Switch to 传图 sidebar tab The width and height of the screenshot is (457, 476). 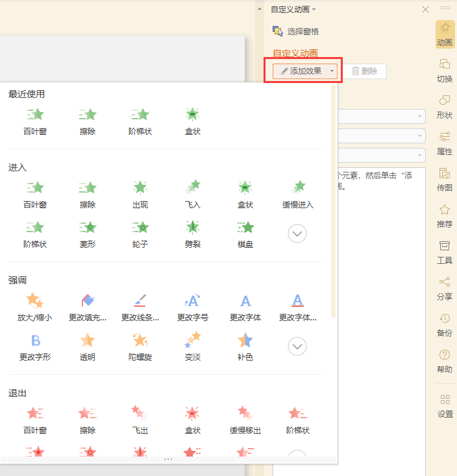tap(445, 180)
